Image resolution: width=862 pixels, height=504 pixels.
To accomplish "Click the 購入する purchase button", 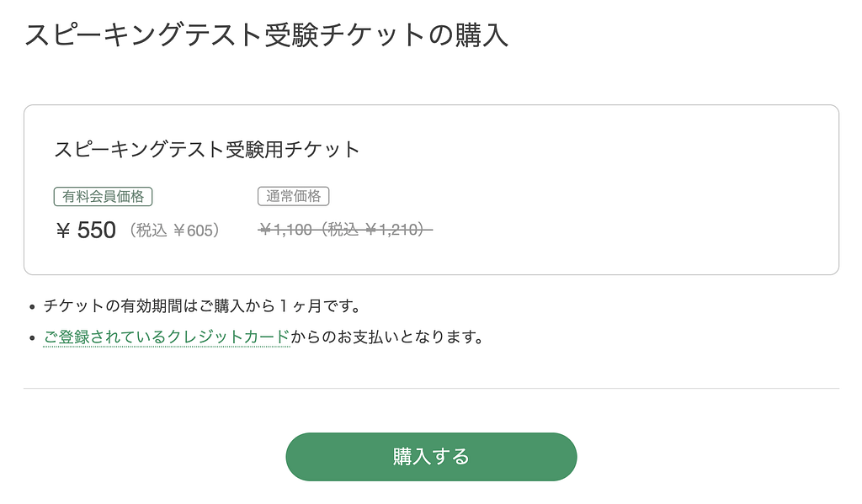I will click(x=431, y=456).
